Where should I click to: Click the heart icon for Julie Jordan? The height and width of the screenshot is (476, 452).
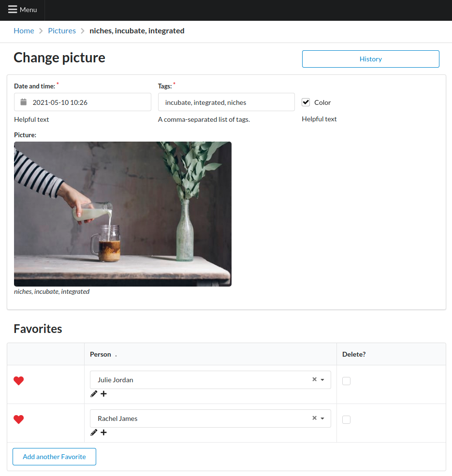coord(18,381)
